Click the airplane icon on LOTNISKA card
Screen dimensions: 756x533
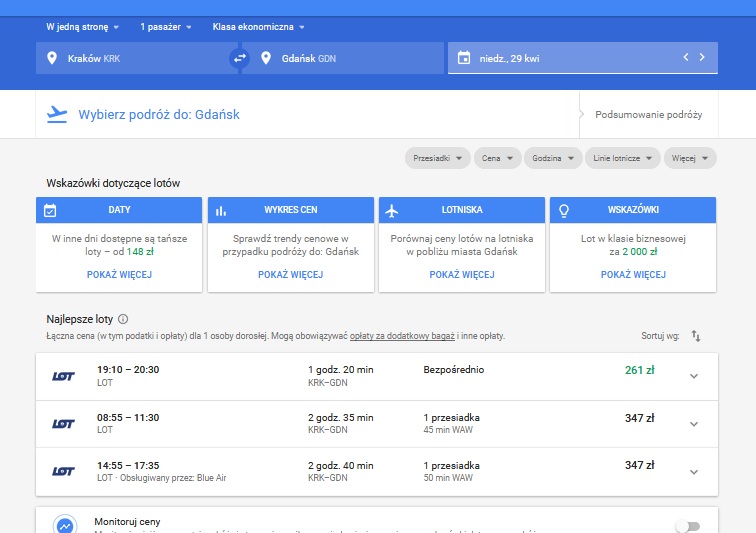tap(392, 210)
